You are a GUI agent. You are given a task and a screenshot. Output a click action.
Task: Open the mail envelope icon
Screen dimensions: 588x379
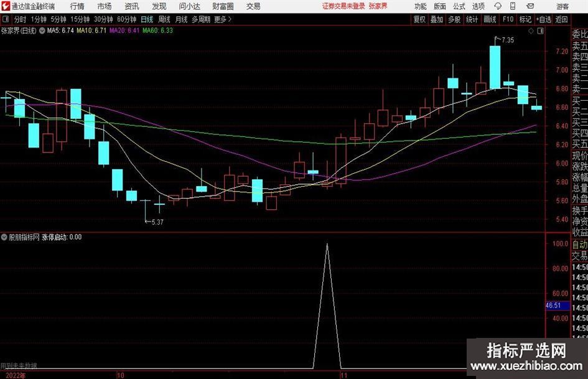530,6
